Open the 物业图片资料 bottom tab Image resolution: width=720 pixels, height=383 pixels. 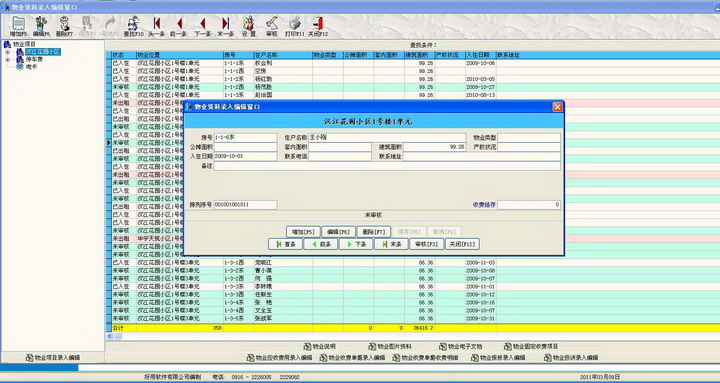(x=390, y=346)
